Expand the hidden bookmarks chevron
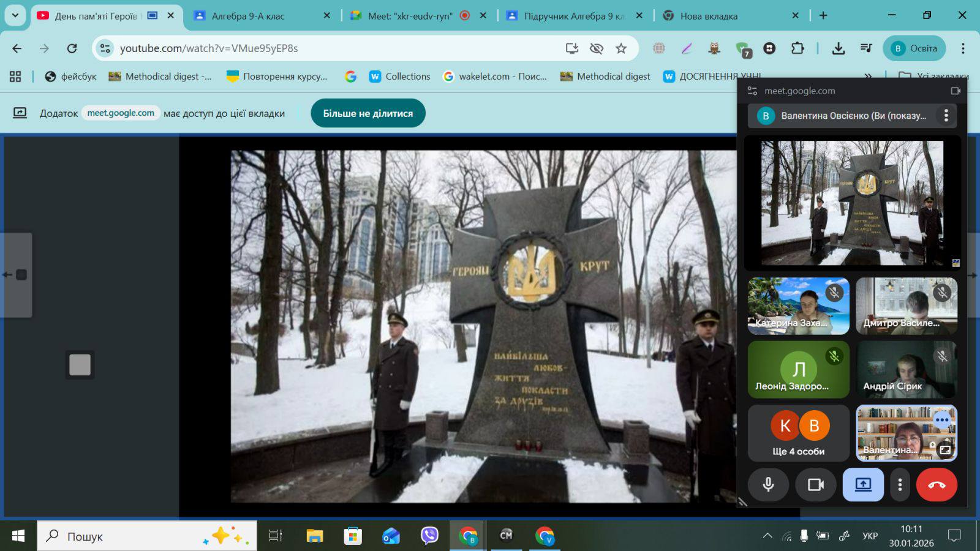The height and width of the screenshot is (551, 980). pyautogui.click(x=868, y=77)
